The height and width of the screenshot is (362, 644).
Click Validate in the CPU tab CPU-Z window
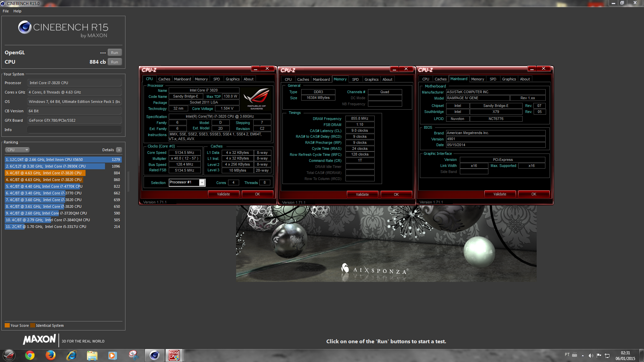tap(223, 194)
